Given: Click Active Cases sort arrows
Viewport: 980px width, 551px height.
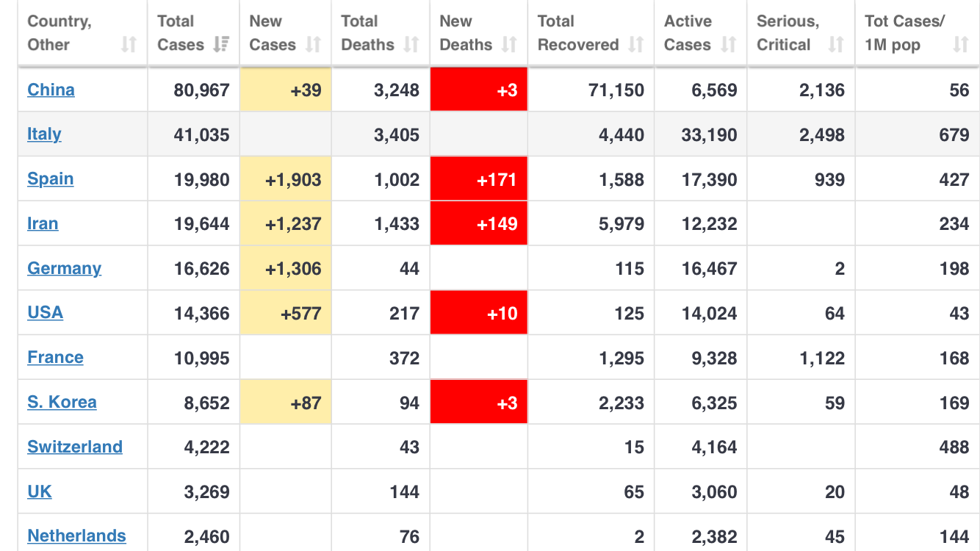Looking at the screenshot, I should [728, 45].
